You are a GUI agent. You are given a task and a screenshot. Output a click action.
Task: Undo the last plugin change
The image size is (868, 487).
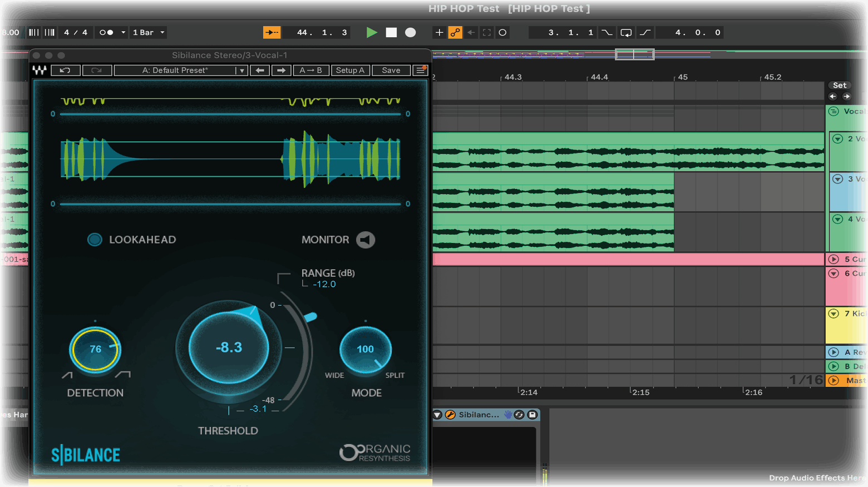point(65,71)
